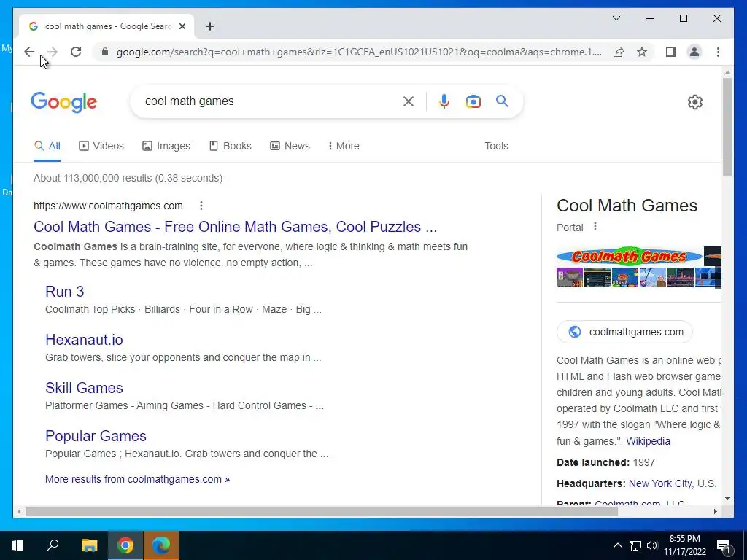
Task: Open the volume tray icon
Action: [652, 545]
